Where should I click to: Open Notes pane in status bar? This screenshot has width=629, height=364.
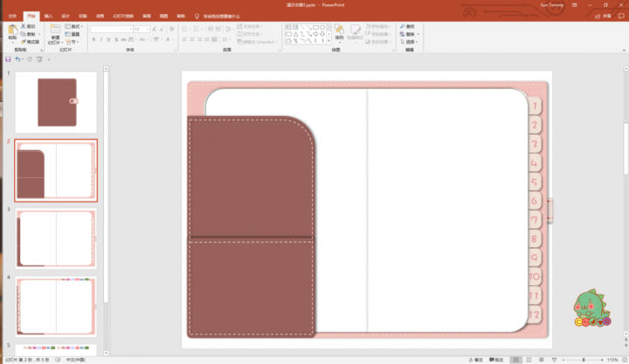[476, 360]
